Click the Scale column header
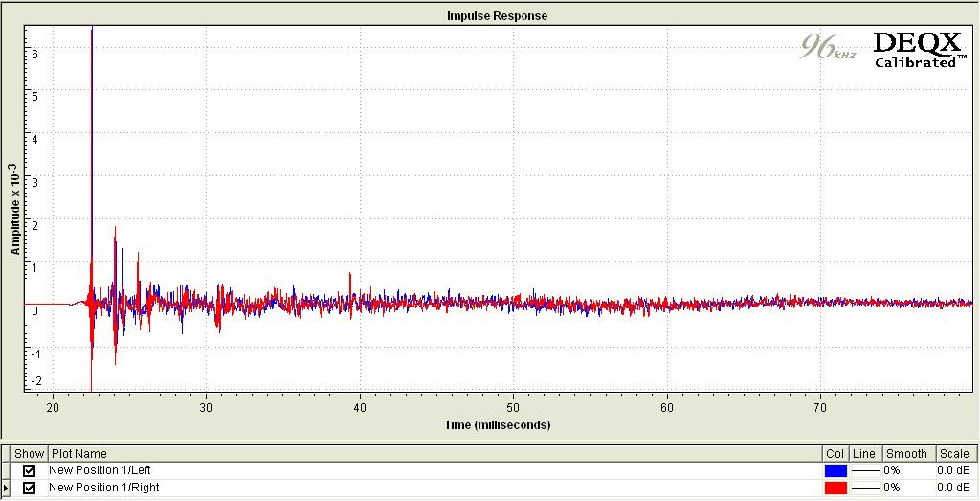The image size is (980, 501). 953,454
